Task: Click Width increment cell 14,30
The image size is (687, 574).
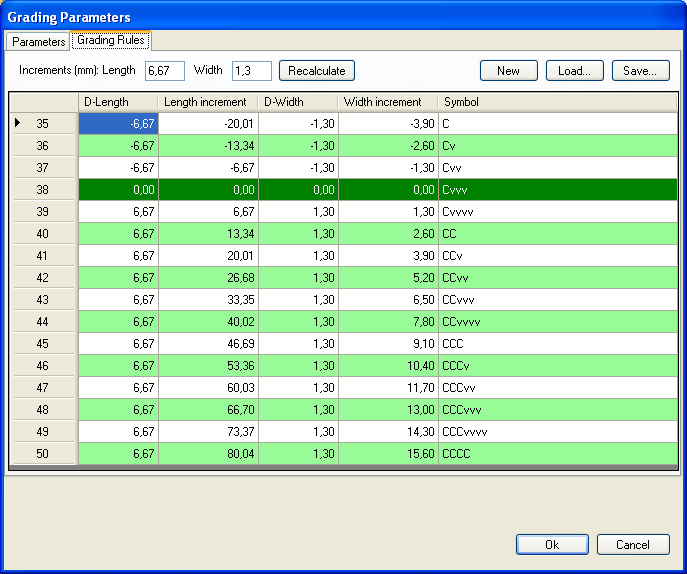Action: click(x=388, y=432)
